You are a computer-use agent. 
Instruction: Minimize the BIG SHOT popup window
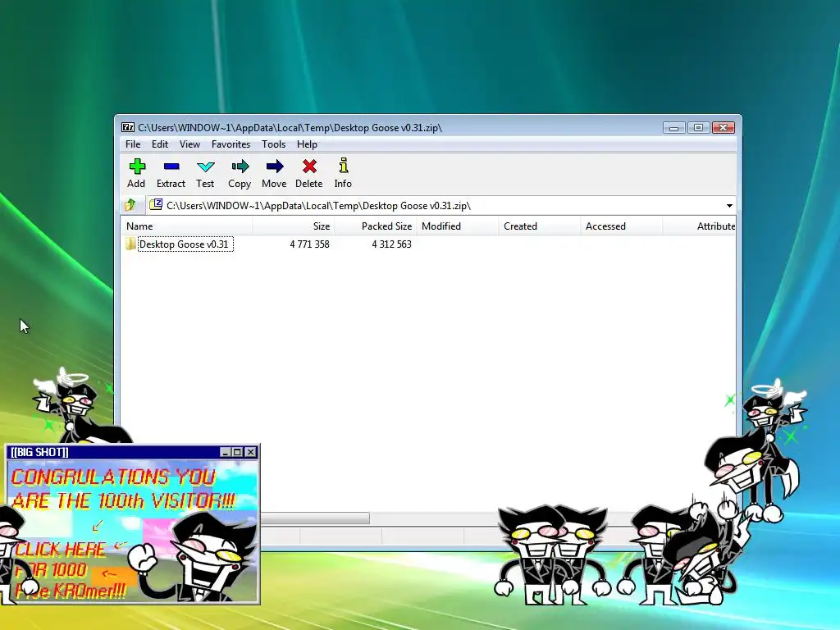[x=226, y=452]
